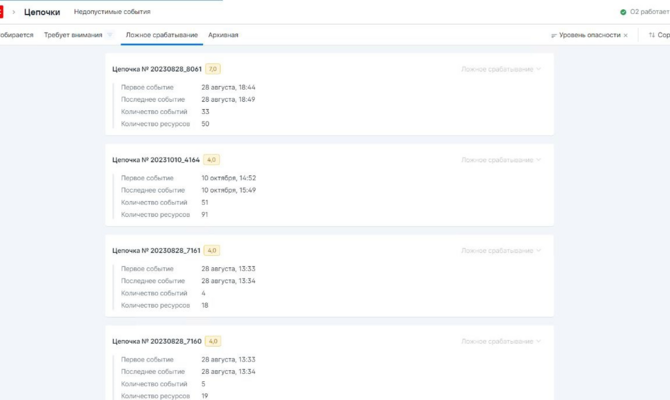Click severity badge 4,0 on chain 20231010_4164
This screenshot has height=400, width=670.
[211, 160]
